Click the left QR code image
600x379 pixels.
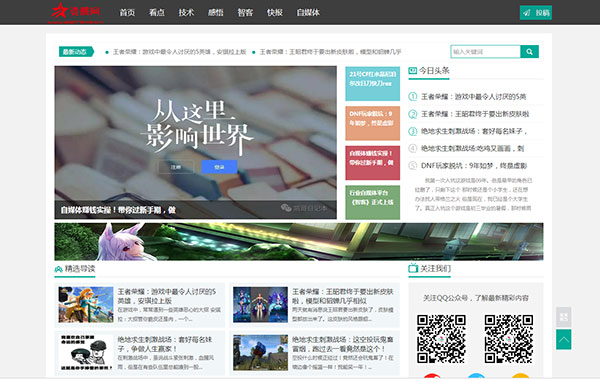coord(441,339)
